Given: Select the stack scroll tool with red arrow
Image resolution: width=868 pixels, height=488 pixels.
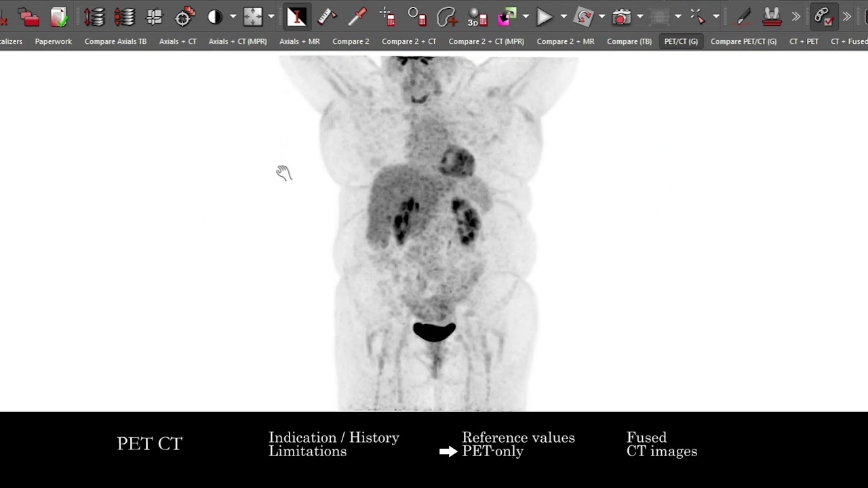Looking at the screenshot, I should click(94, 17).
